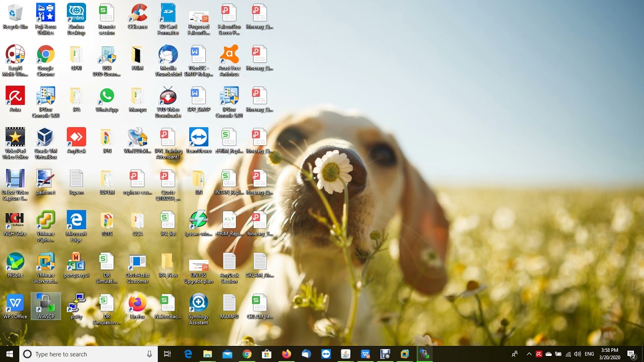
Task: Open Zimbra Desktop shortcut
Action: [76, 19]
